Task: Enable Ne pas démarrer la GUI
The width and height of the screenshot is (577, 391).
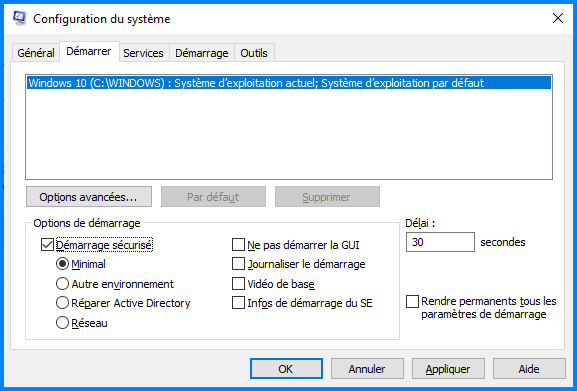Action: pyautogui.click(x=238, y=245)
